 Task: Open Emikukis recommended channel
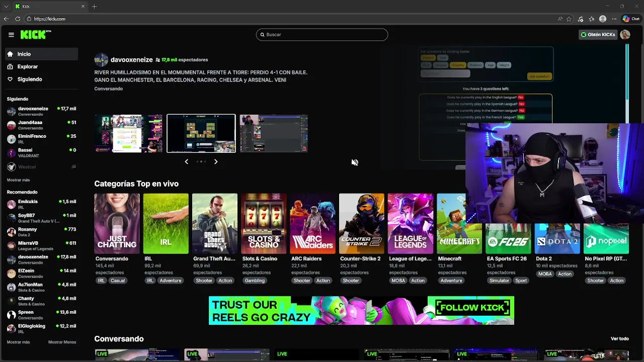(x=42, y=204)
